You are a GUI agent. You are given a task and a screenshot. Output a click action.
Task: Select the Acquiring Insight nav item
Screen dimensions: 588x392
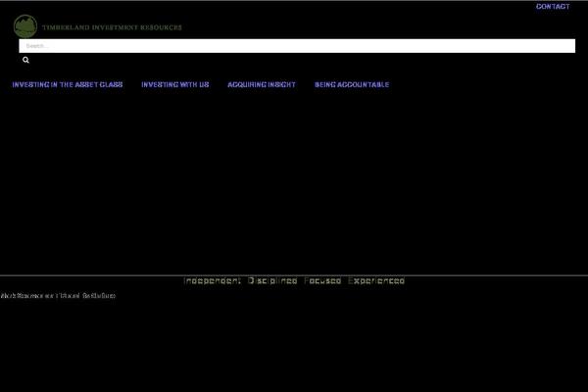point(262,85)
